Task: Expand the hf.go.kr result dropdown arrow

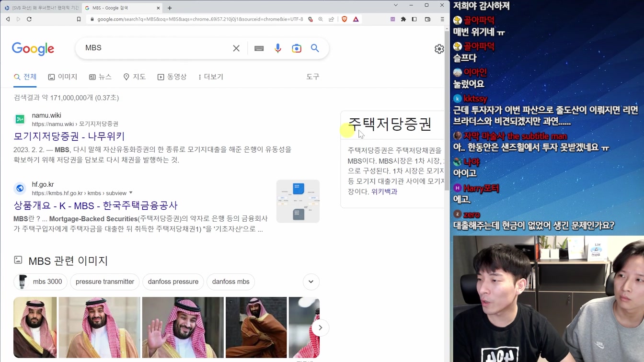Action: coord(131,193)
